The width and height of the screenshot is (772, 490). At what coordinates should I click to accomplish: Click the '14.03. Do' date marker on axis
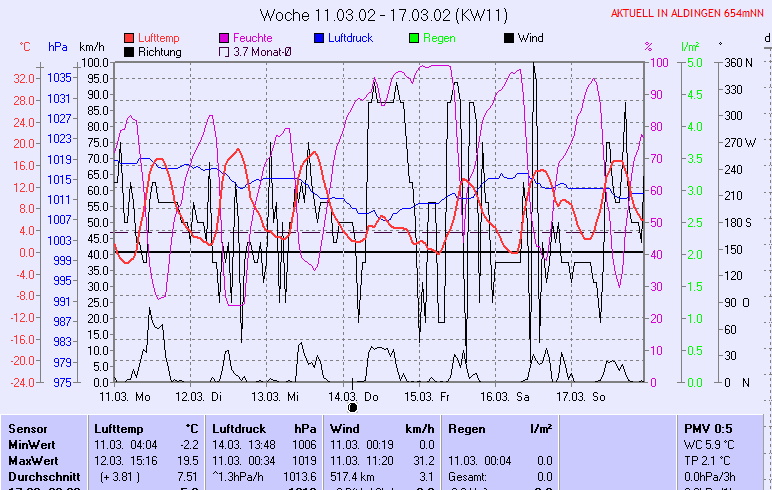click(353, 396)
